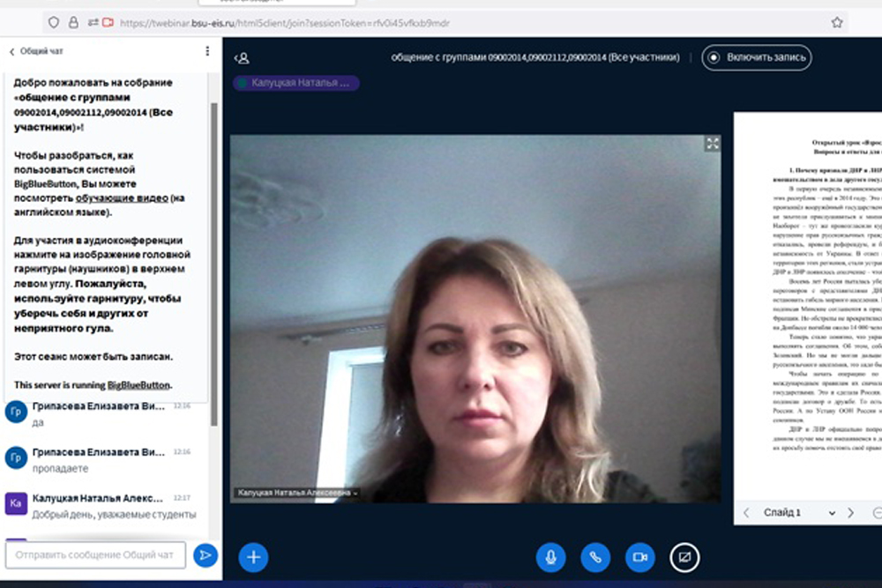Click Грипасева avatar beside message да
The height and width of the screenshot is (588, 882).
[16, 412]
